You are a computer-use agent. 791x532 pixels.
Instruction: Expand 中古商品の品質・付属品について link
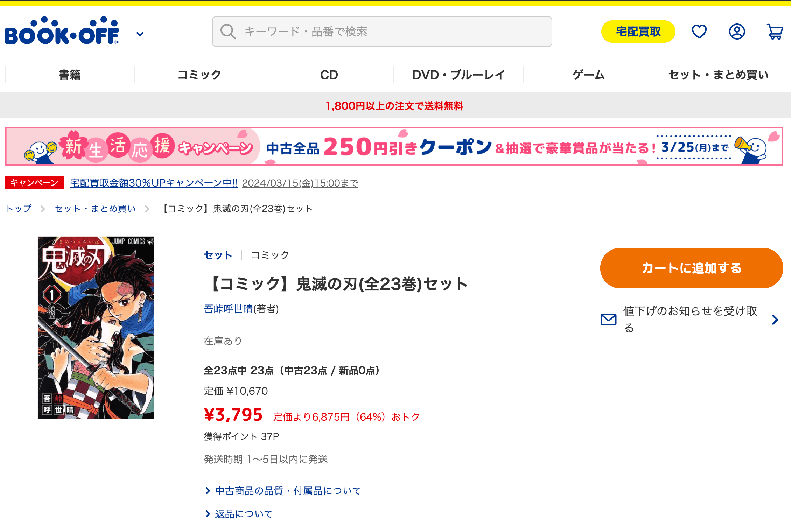(288, 491)
